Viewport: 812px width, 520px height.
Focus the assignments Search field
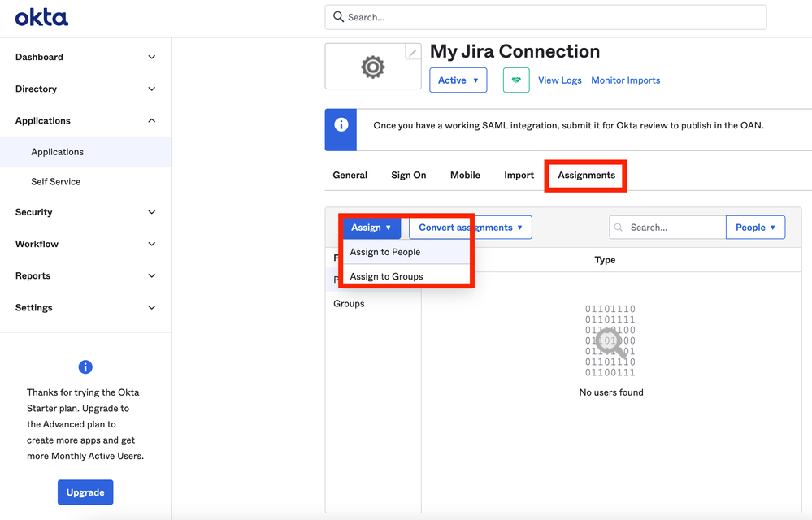tap(667, 227)
